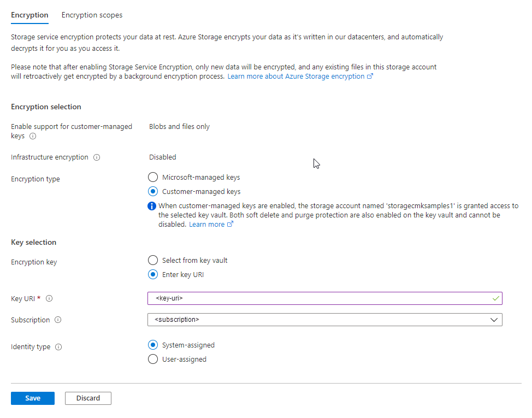Switch identity type to User-assigned
The width and height of the screenshot is (532, 418).
pos(153,359)
